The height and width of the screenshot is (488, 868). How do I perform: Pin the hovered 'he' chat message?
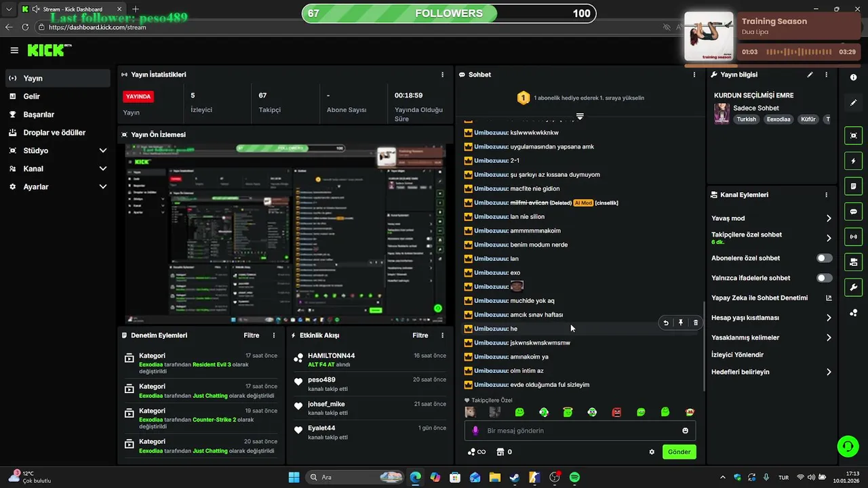click(x=681, y=323)
